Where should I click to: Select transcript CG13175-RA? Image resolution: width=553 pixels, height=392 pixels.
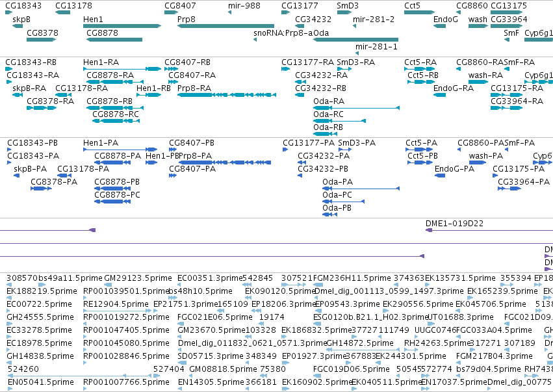(x=517, y=88)
